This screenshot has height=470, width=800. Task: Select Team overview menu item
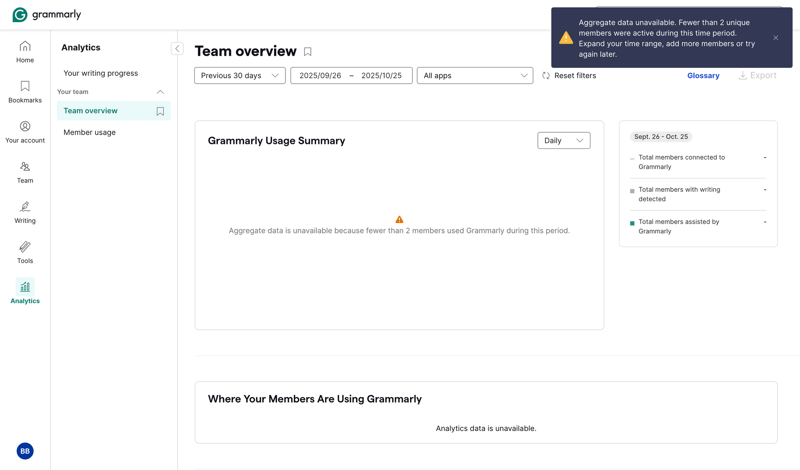tap(114, 111)
